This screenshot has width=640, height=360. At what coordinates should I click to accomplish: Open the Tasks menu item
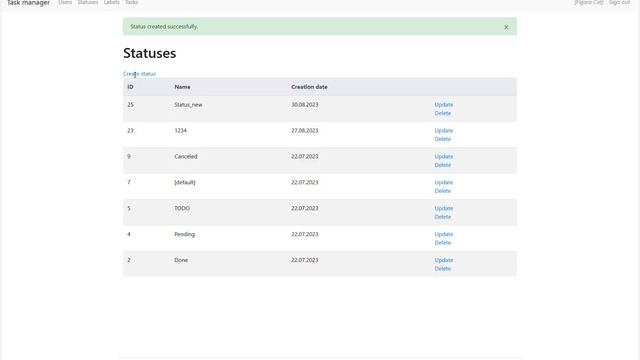pos(131,2)
